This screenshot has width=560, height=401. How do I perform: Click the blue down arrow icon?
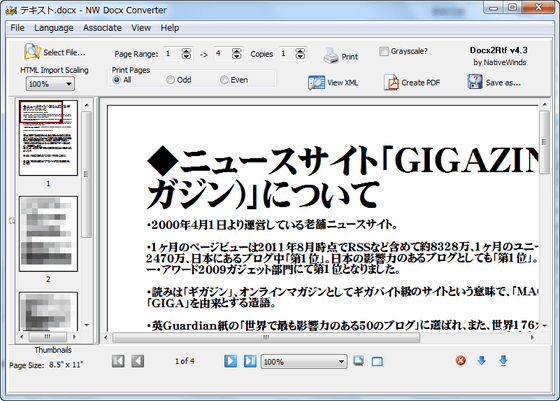[x=481, y=361]
